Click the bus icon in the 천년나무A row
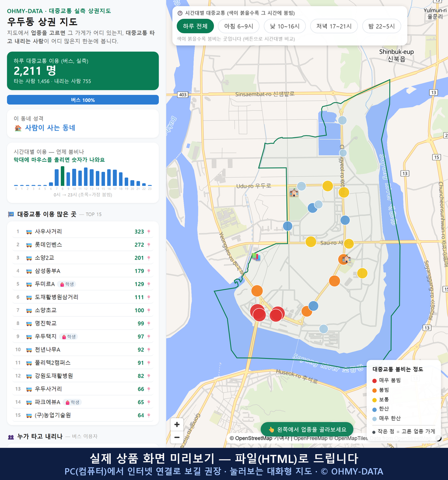Viewport: 448px width, 480px height. (29, 350)
